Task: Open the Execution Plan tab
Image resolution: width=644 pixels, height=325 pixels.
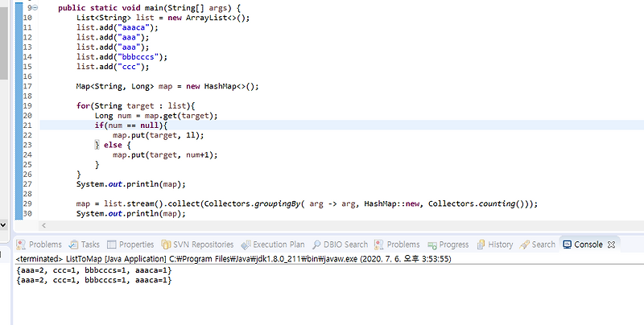Action: point(273,245)
